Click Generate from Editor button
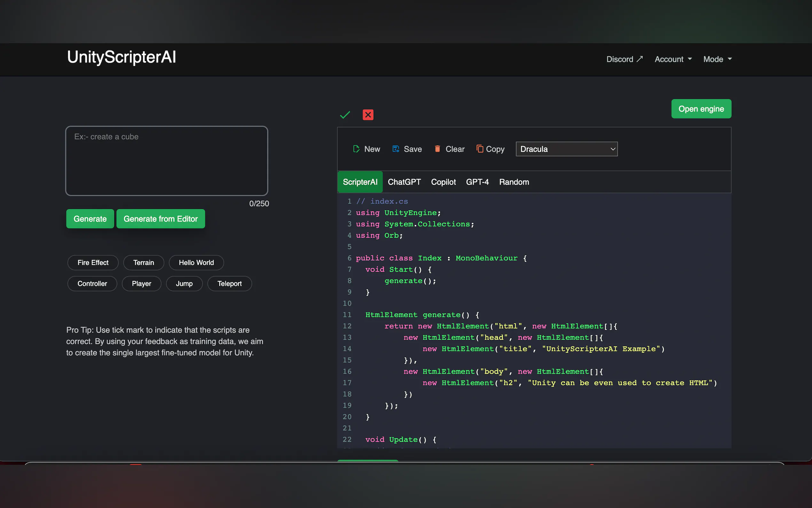Screen dimensions: 812x508 [x=160, y=219]
